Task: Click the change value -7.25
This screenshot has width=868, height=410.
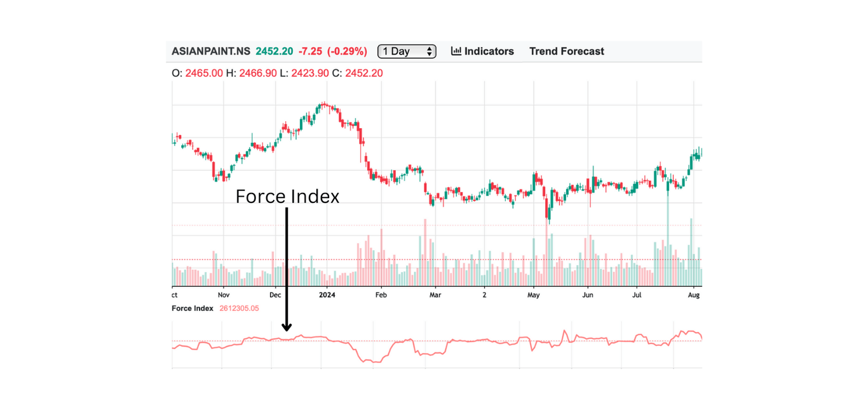Action: (311, 51)
